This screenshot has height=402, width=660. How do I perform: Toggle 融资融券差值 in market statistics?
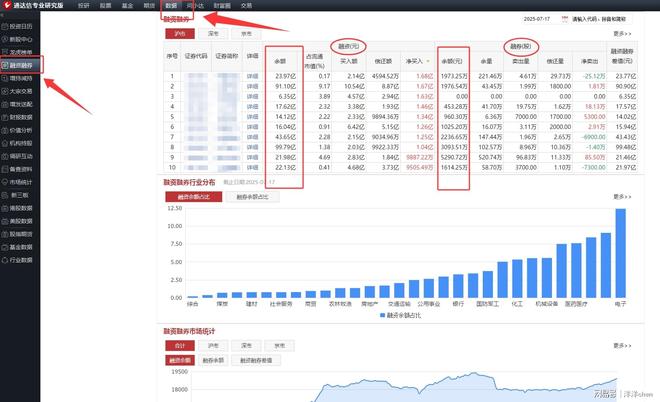click(x=260, y=359)
